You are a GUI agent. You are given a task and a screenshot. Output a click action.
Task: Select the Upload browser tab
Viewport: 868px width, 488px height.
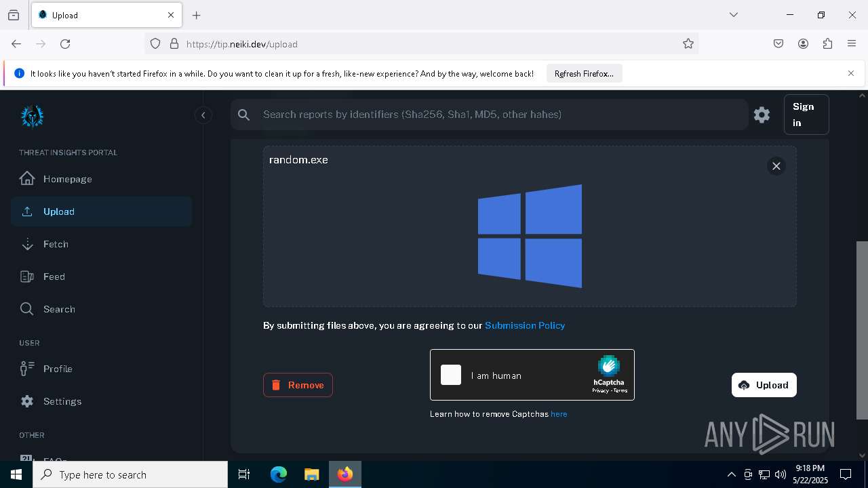[x=106, y=15]
